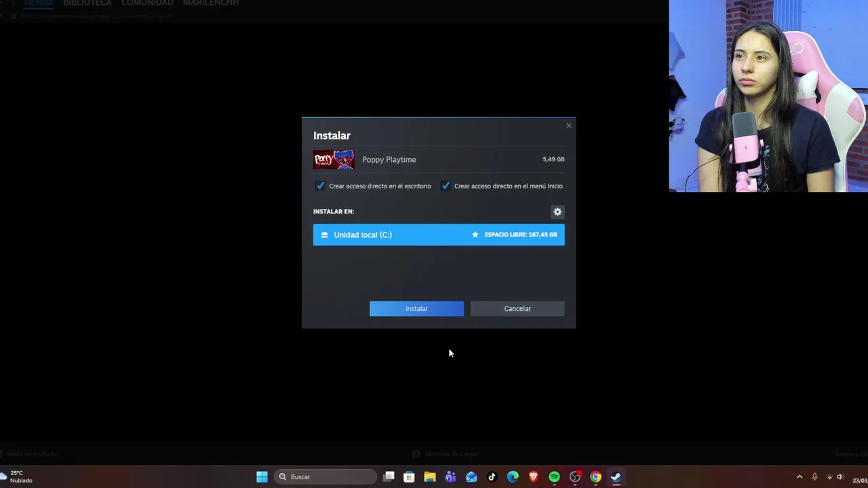The image size is (868, 488).
Task: Open install location settings gear
Action: point(557,211)
